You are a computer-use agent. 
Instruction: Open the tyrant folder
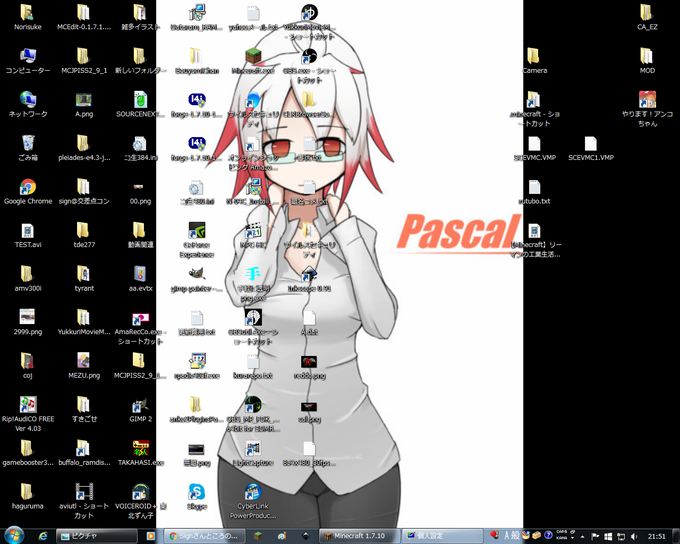84,279
